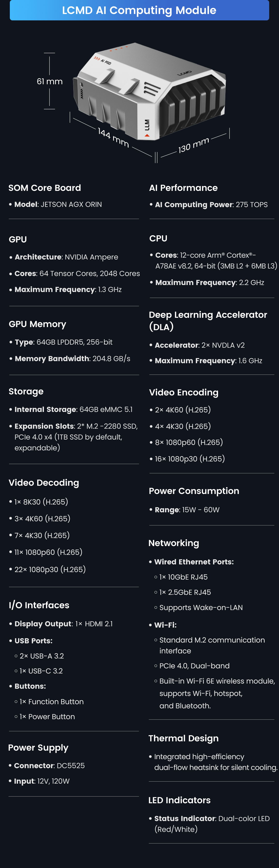Select the GPU Memory section title
Image resolution: width=279 pixels, height=868 pixels.
[x=37, y=324]
